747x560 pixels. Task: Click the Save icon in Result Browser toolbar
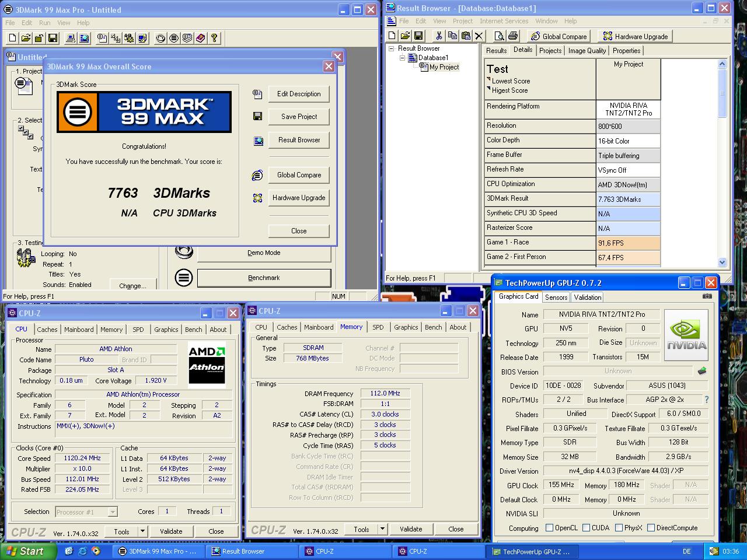[x=418, y=36]
